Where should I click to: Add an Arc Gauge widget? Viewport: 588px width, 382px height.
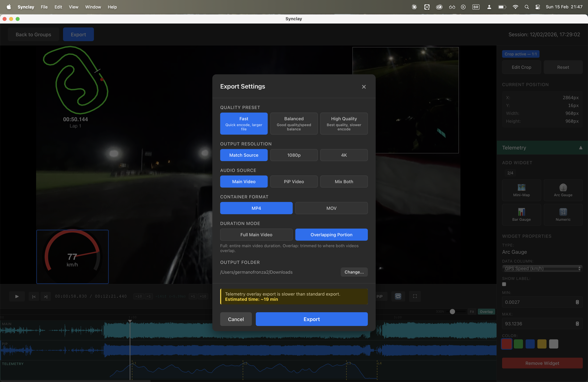click(x=563, y=190)
